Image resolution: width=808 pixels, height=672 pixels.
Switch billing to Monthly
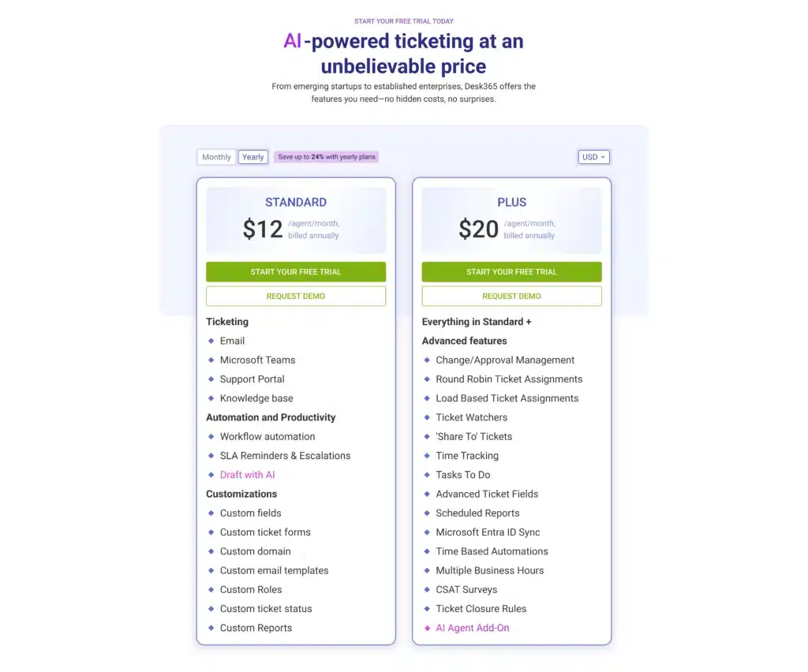[216, 157]
